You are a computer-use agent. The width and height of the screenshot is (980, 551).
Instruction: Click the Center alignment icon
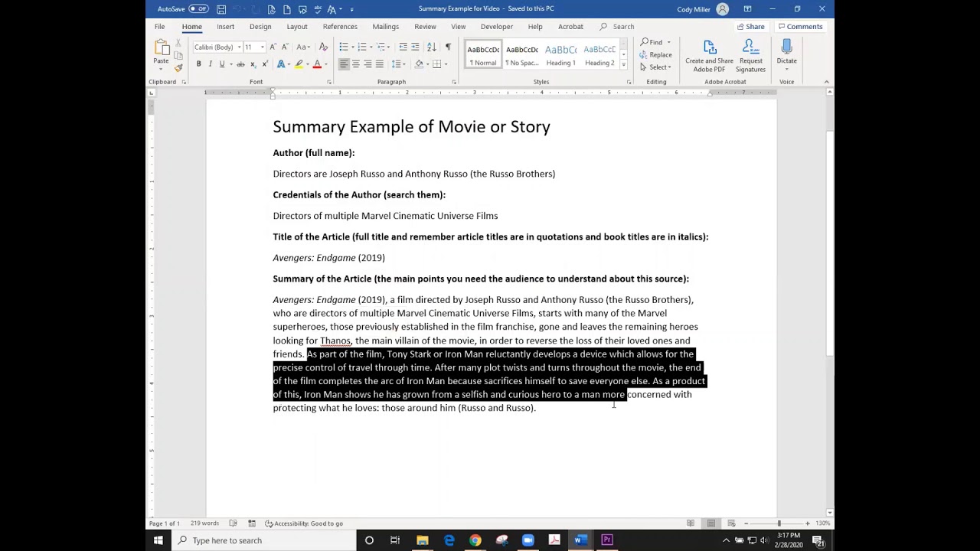[x=355, y=64]
